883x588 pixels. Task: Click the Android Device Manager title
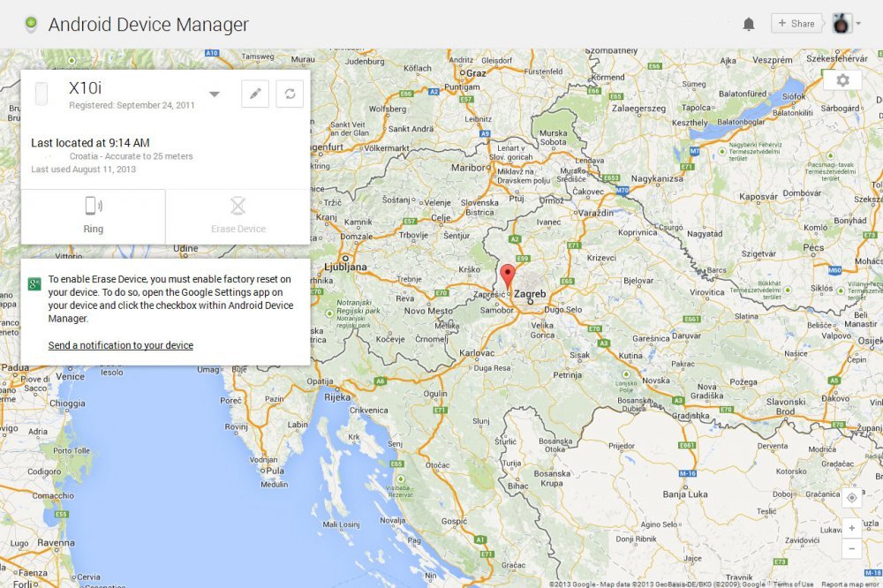tap(148, 24)
